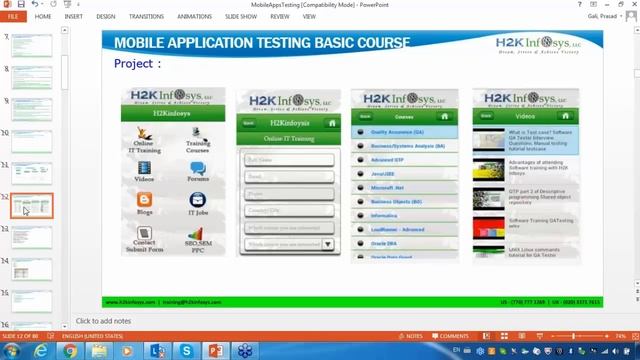Select slide 14 thumbnail

[x=32, y=269]
